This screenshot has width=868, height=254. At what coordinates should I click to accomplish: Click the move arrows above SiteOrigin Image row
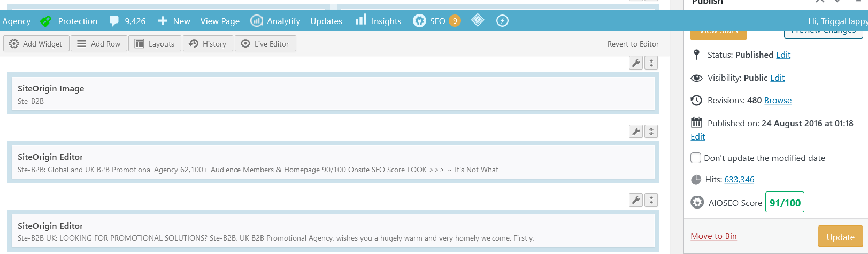tap(651, 63)
